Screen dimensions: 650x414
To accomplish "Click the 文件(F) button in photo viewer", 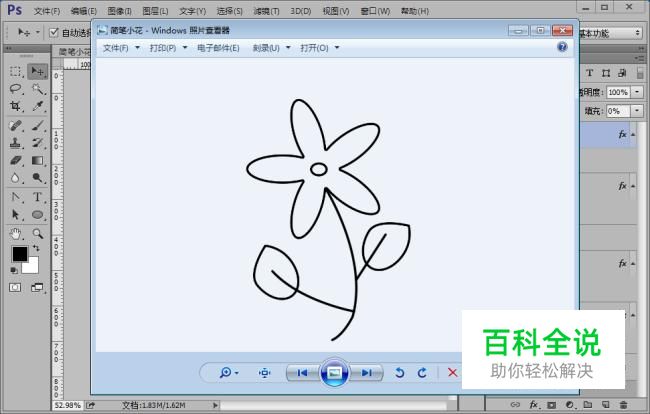I will [x=121, y=47].
